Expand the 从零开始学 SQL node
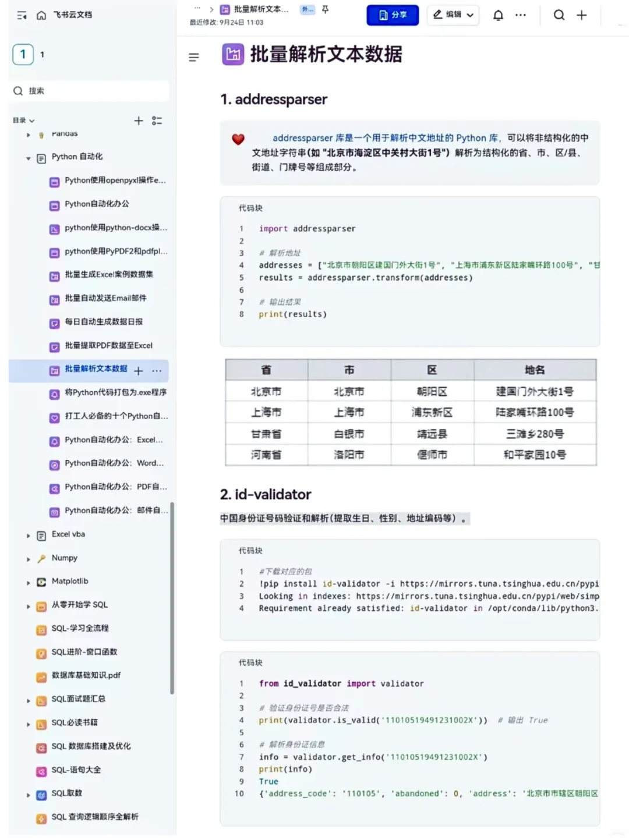Screen dimensions: 629x840 coord(28,606)
